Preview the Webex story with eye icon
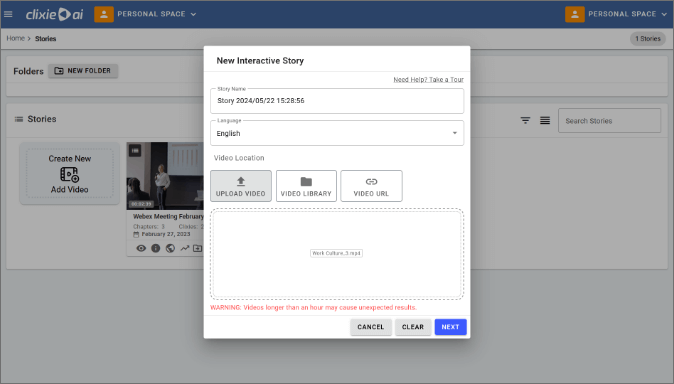674x384 pixels. [141, 248]
